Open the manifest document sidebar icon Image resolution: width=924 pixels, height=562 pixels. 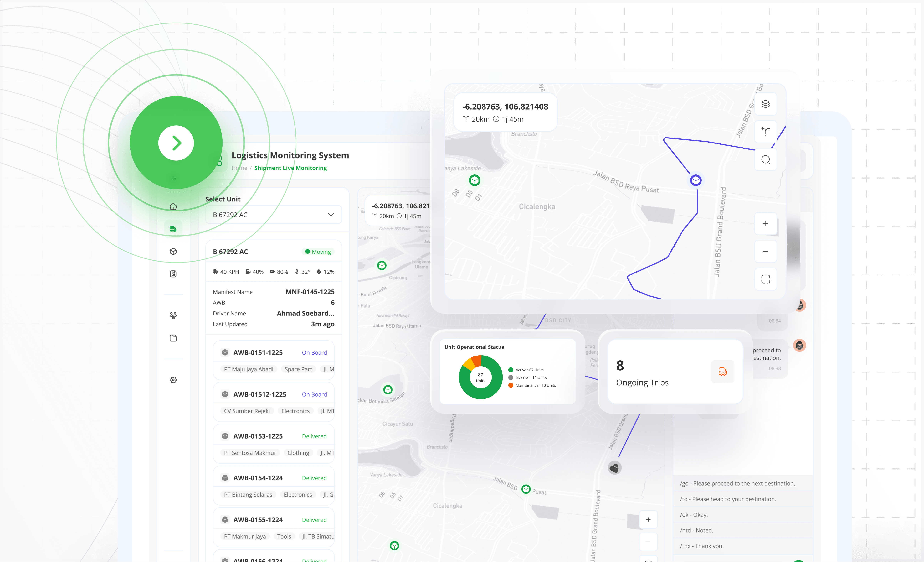[173, 274]
